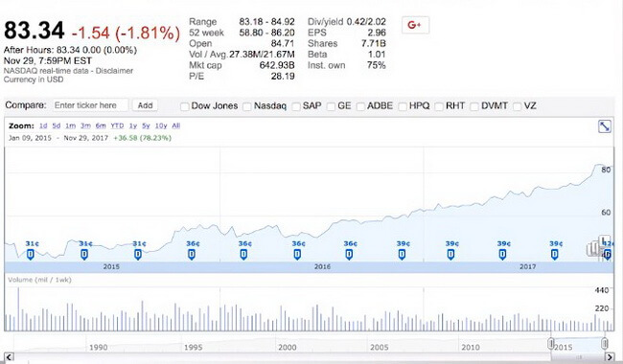Click the Google+ share icon
The image size is (623, 364).
(415, 25)
